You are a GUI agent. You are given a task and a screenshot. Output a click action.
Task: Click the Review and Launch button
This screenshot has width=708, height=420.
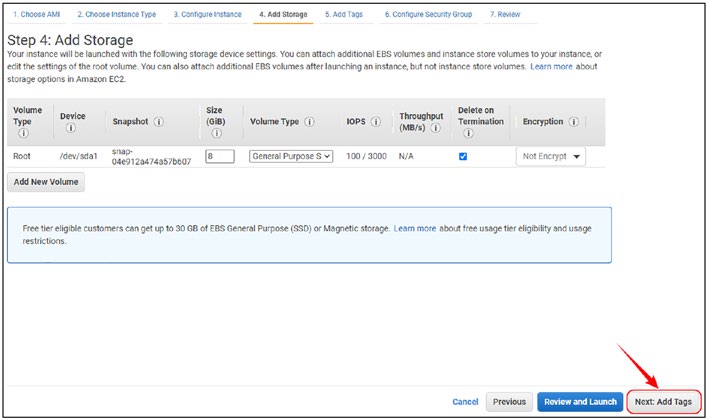[580, 402]
